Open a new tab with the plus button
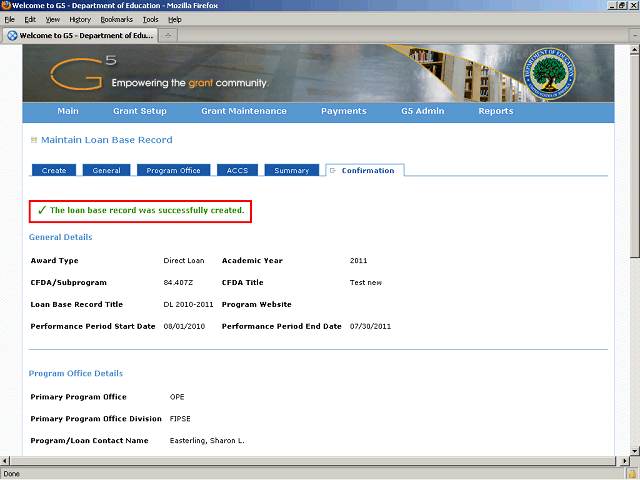Screen dimensions: 640x480 pyautogui.click(x=168, y=36)
